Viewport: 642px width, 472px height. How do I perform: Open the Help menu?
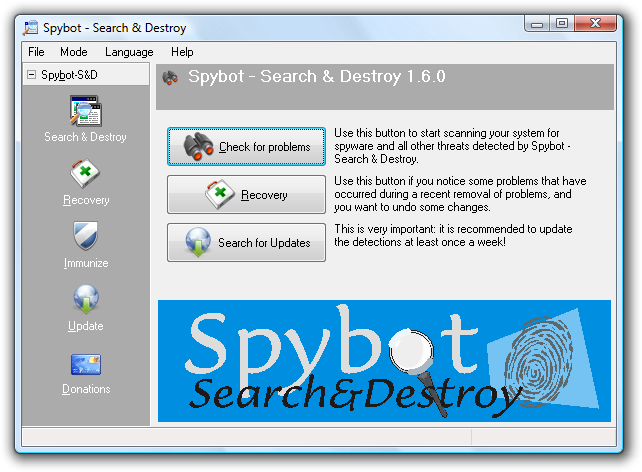point(182,52)
